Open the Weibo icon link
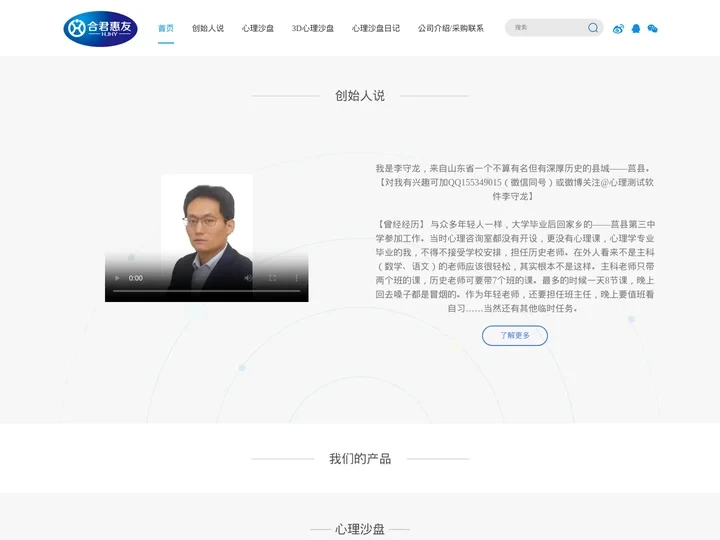 618,29
